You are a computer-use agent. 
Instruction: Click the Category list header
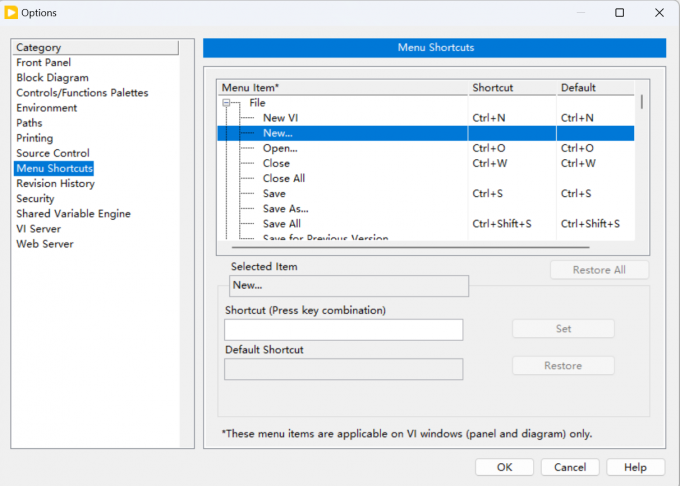tap(96, 47)
